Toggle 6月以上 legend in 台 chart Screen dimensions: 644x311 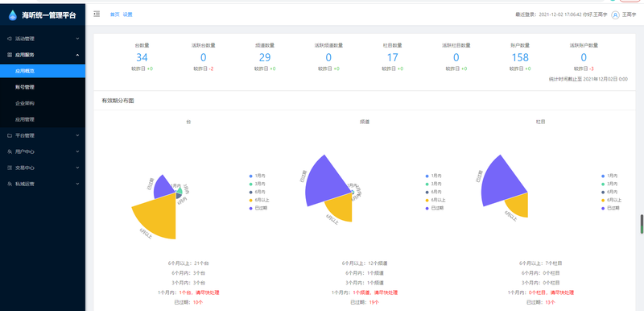(x=258, y=200)
